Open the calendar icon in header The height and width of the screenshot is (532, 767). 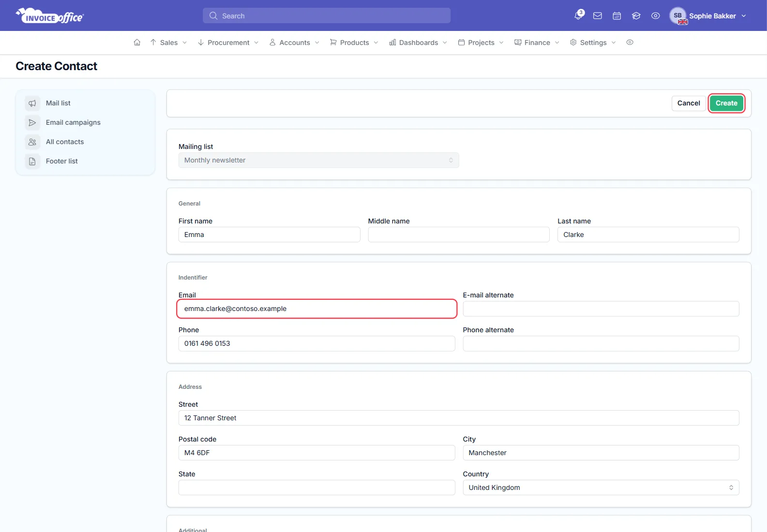[617, 16]
